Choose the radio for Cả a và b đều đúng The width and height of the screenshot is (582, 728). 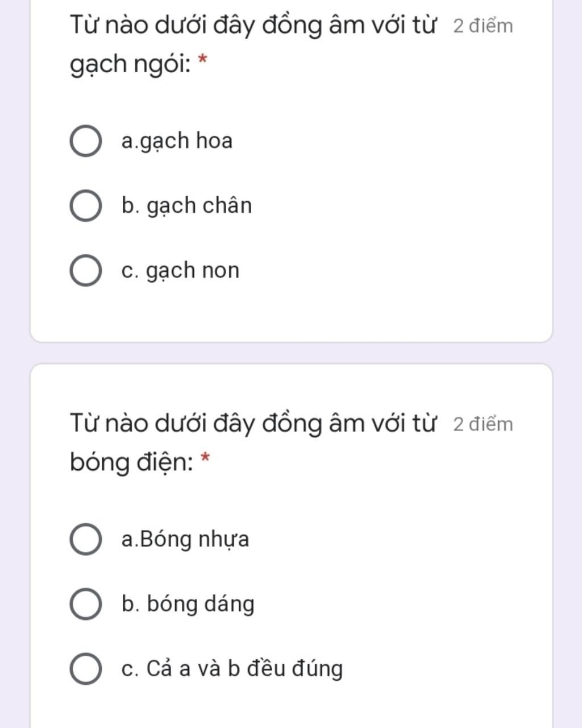click(x=86, y=668)
